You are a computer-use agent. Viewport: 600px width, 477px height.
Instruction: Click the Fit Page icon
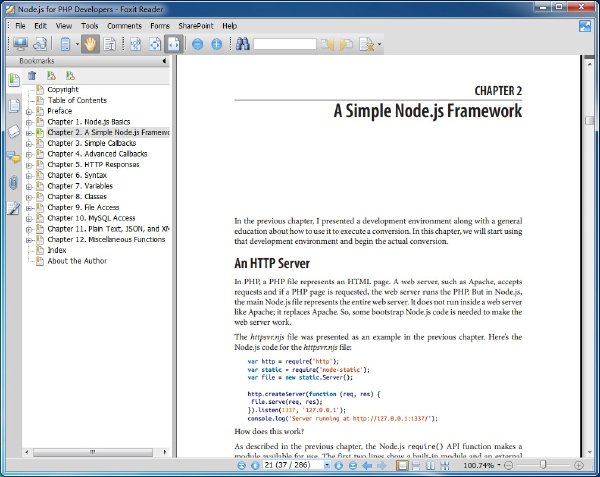pyautogui.click(x=155, y=44)
